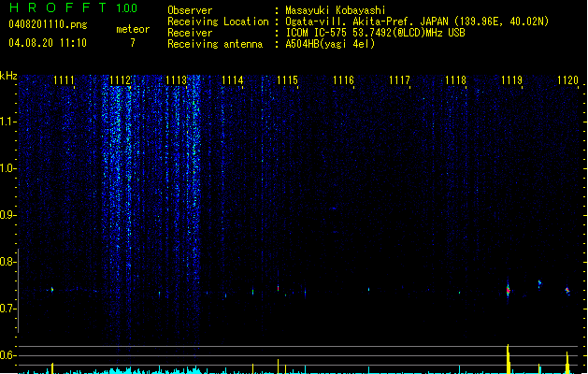
Task: Click the Receiving Location label
Action: tap(218, 22)
